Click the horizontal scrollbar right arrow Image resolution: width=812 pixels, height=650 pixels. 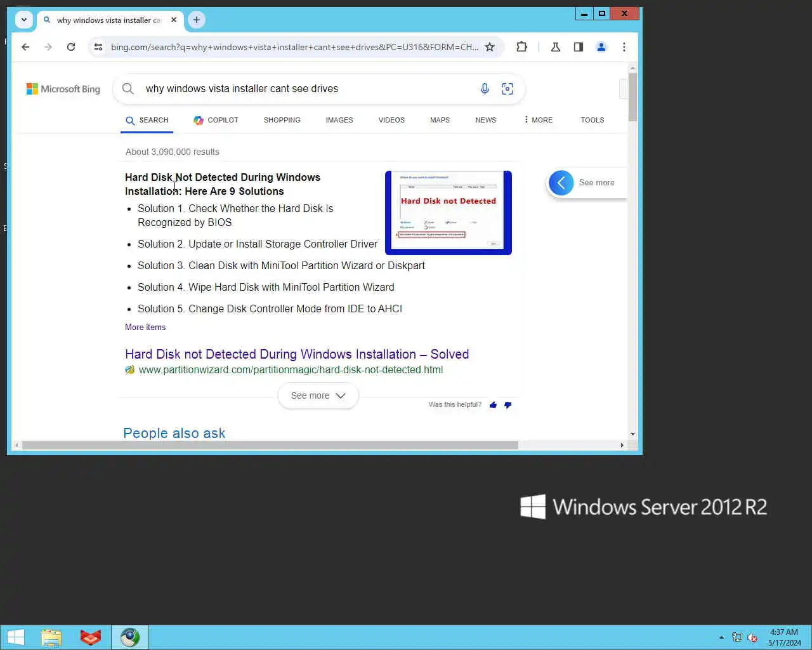(x=622, y=445)
